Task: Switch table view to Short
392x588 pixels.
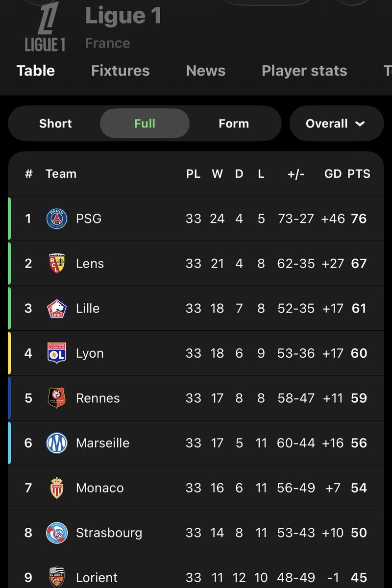Action: point(55,123)
